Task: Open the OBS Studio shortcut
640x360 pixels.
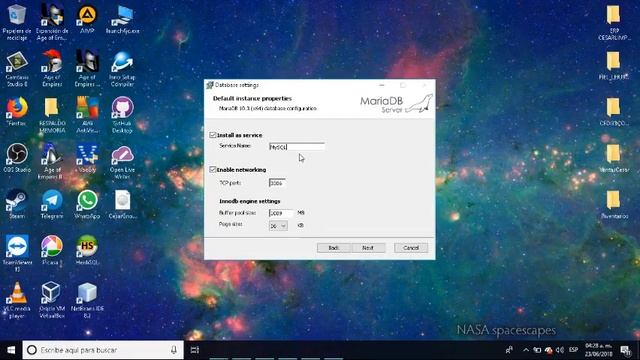Action: (17, 158)
